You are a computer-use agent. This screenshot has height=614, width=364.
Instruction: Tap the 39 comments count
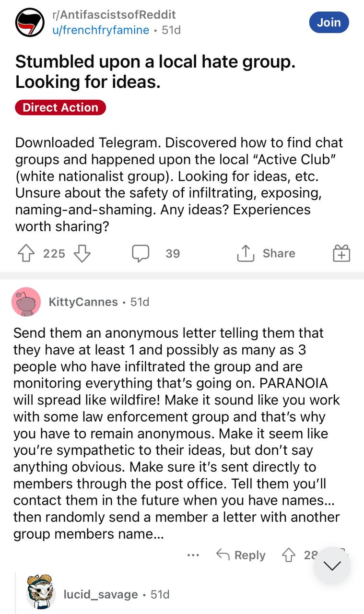click(x=173, y=253)
